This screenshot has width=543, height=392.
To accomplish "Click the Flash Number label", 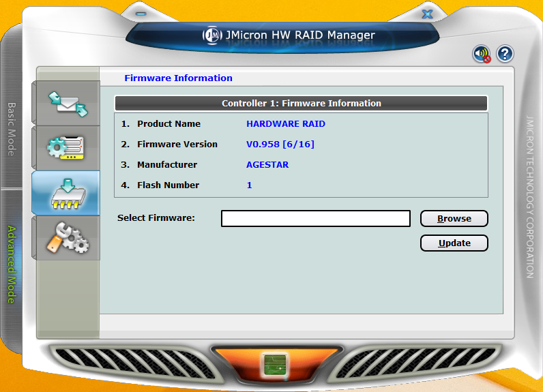I will 168,185.
